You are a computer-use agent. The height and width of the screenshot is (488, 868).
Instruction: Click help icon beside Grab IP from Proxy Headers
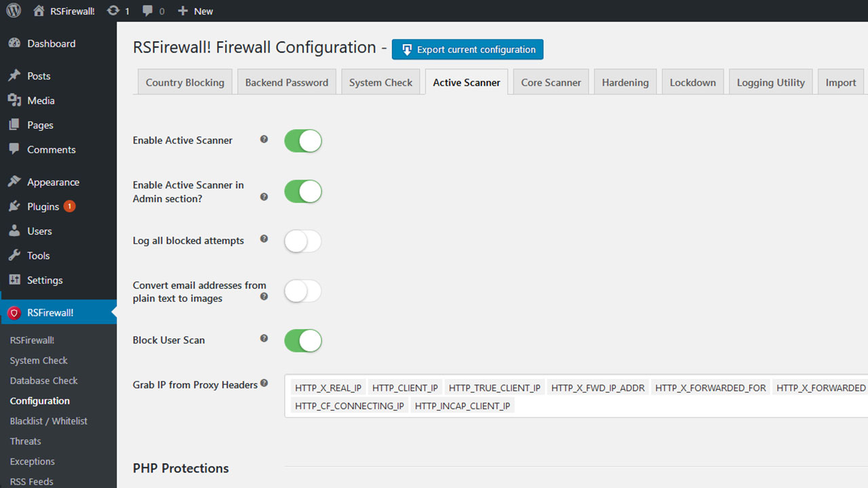(264, 383)
